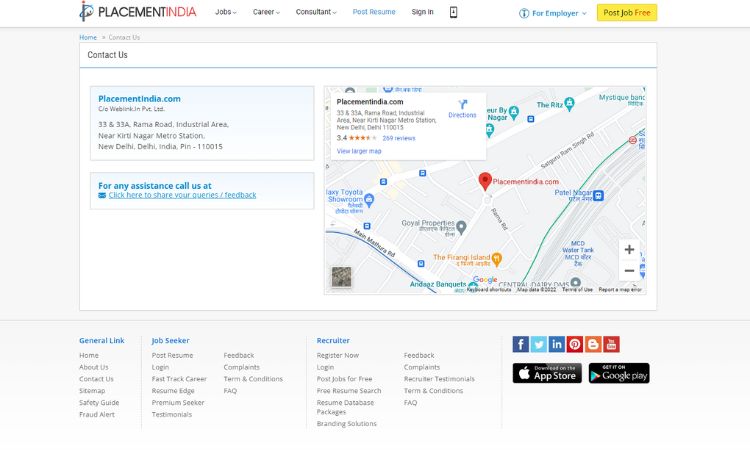Open the Sign In menu item
This screenshot has width=750, height=450.
[422, 12]
